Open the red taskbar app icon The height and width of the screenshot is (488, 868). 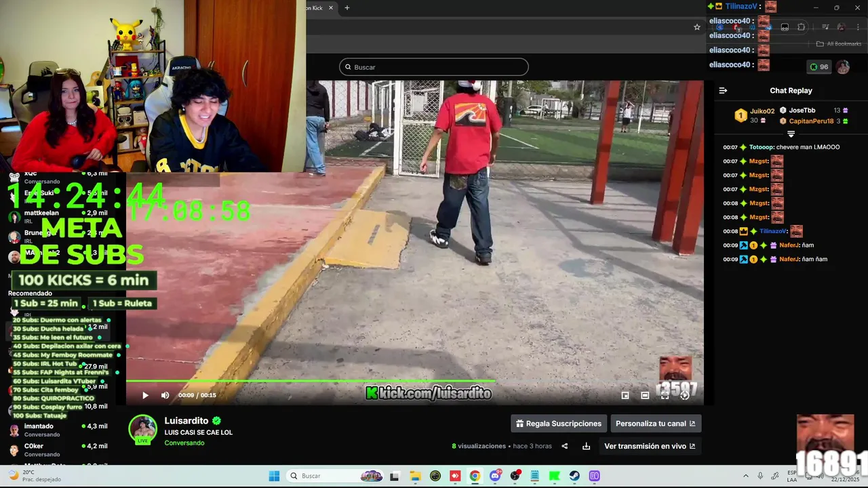coord(455,476)
